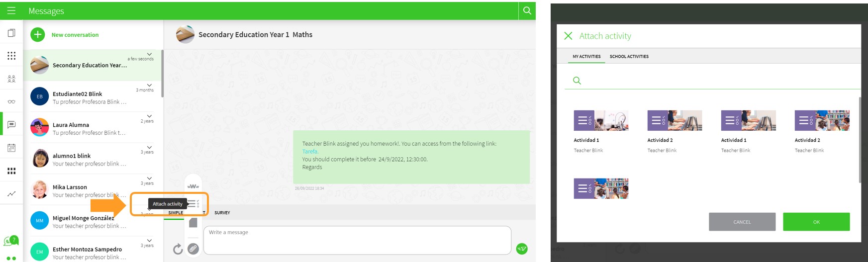The width and height of the screenshot is (868, 262).
Task: Open the Tarefa homework link
Action: tap(310, 152)
